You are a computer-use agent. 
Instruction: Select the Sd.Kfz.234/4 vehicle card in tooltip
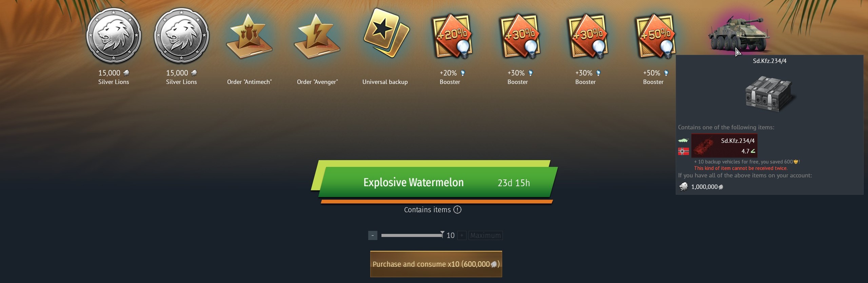point(724,146)
